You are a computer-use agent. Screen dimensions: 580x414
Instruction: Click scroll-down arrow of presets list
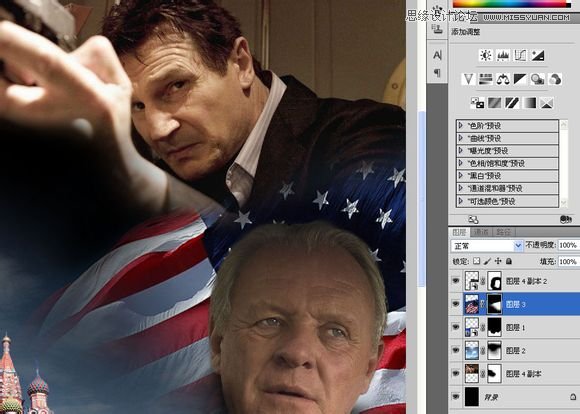tap(564, 202)
